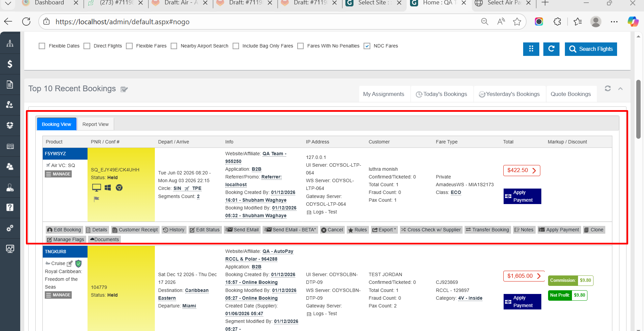
Task: Open a new browser tab
Action: pos(545,3)
